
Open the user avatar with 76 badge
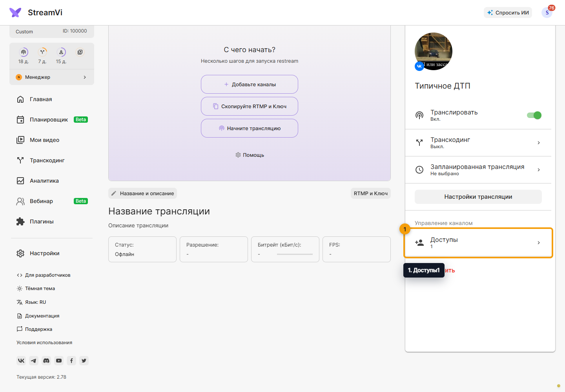click(x=547, y=13)
